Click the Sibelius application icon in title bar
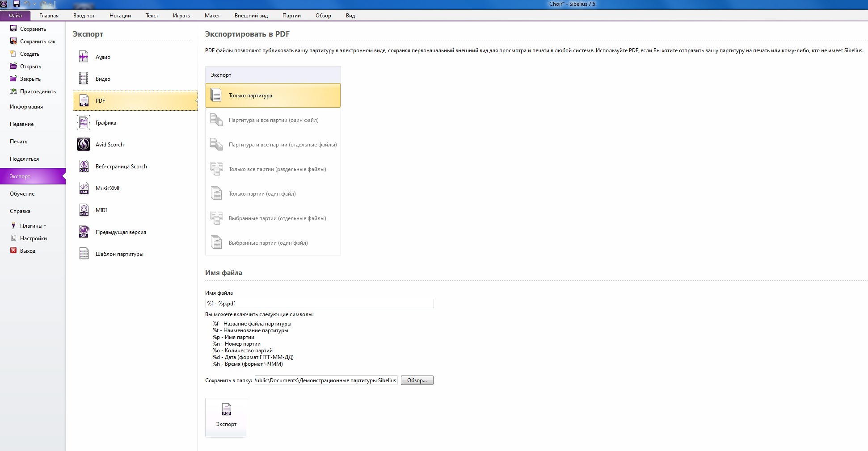The height and width of the screenshot is (451, 868). (4, 4)
